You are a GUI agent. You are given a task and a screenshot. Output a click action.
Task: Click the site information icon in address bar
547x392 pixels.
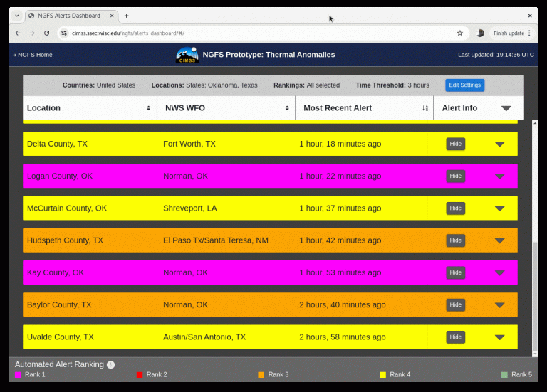[x=64, y=33]
